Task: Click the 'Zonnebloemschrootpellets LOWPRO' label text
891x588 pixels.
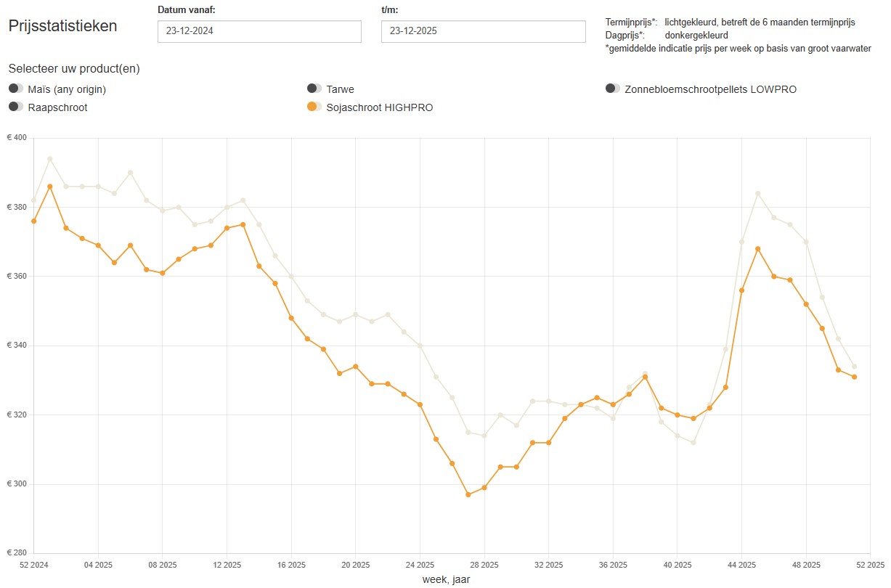Action: [710, 89]
